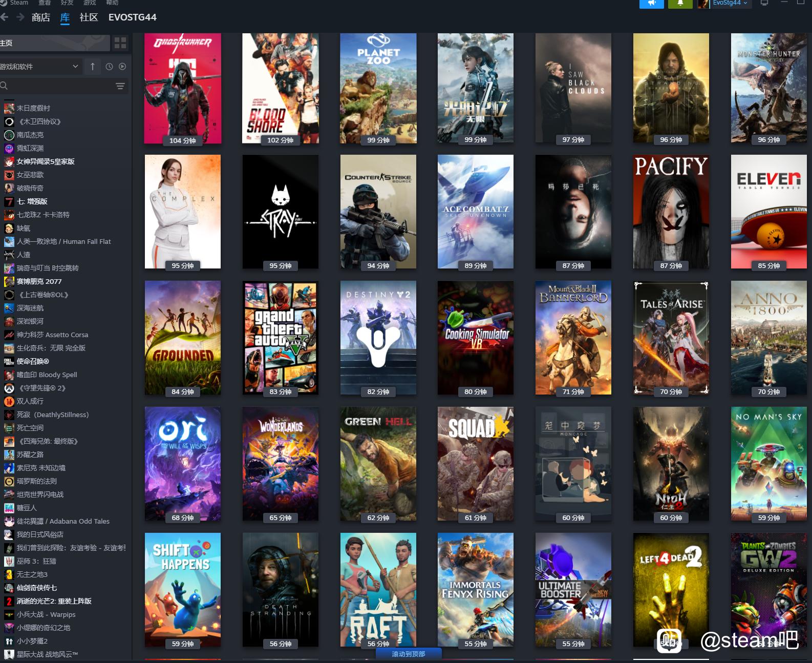Open the Immortals Fenyx Rising cover
This screenshot has width=812, height=663.
tap(476, 590)
